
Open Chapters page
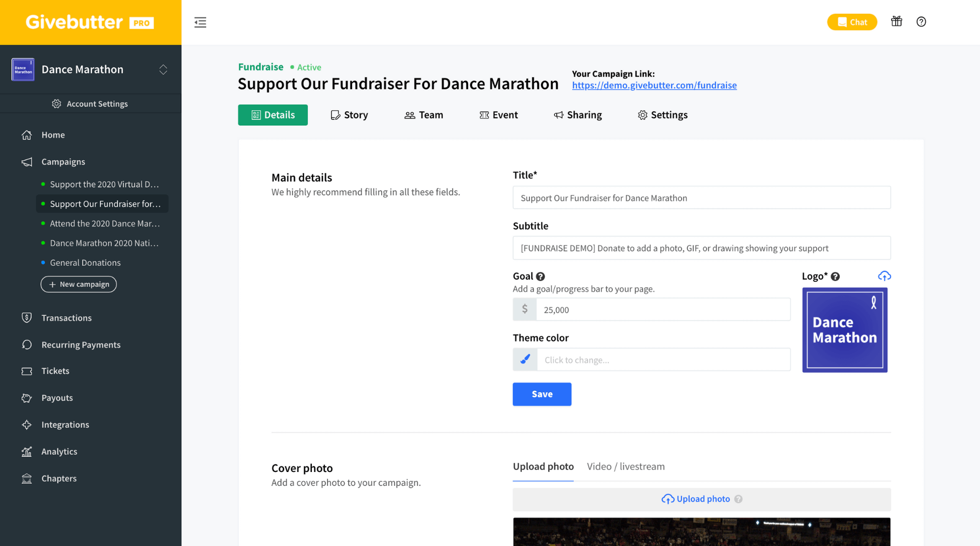59,479
